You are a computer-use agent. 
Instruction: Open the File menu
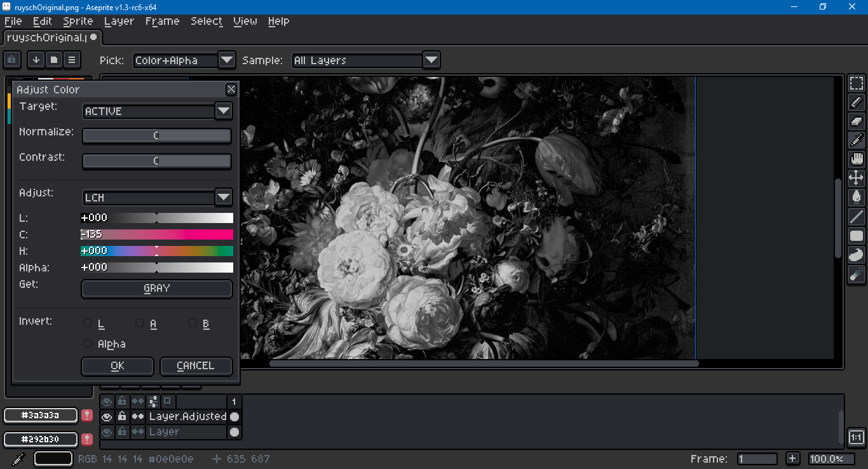pos(13,21)
